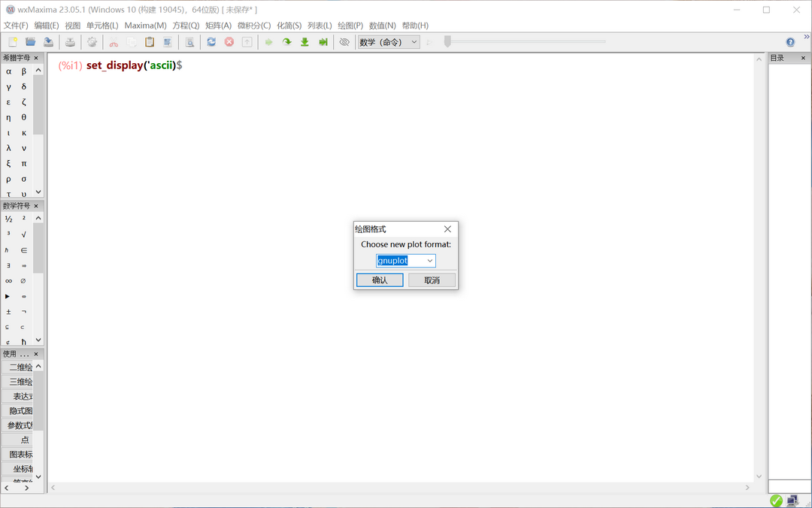
Task: Click the Print icon in toolbar
Action: [x=70, y=42]
